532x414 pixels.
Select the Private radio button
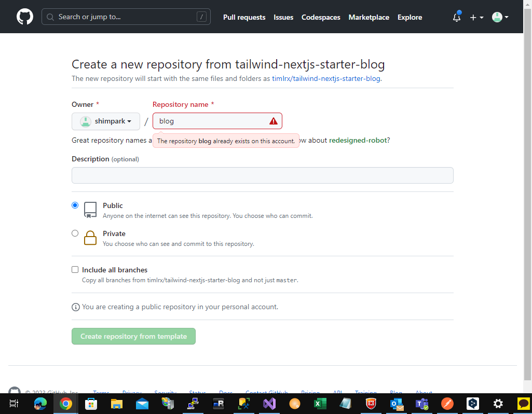75,233
